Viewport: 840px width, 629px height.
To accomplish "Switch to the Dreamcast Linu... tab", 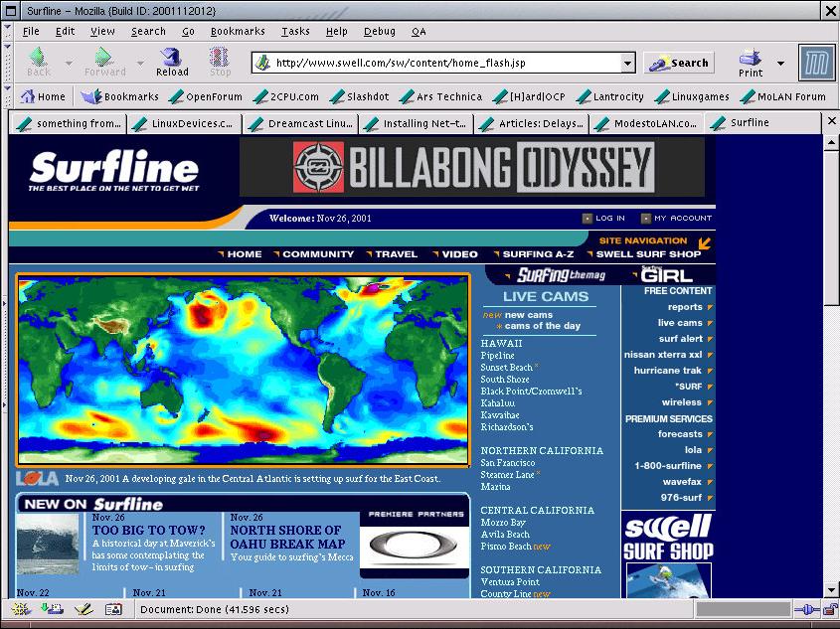I will (300, 123).
